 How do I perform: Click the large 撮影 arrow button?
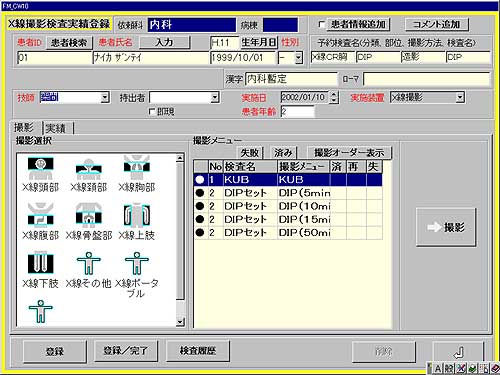point(446,227)
